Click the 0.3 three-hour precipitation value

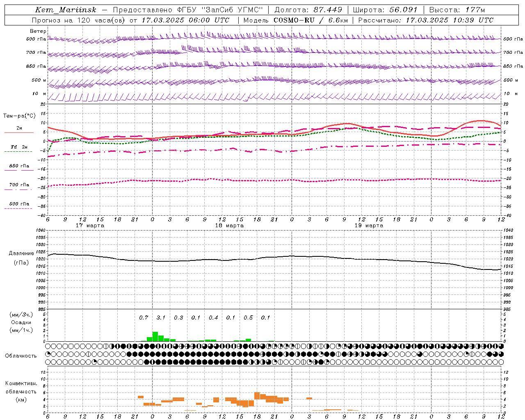(178, 318)
